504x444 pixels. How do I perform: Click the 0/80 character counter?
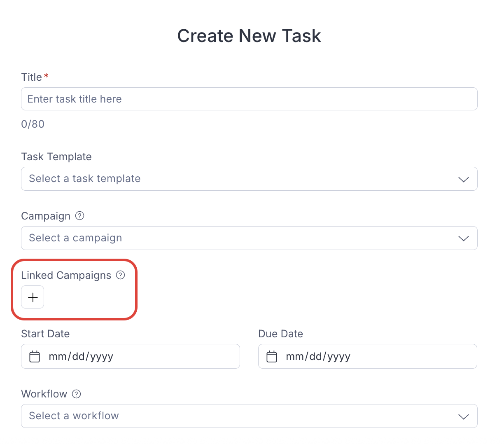click(33, 124)
